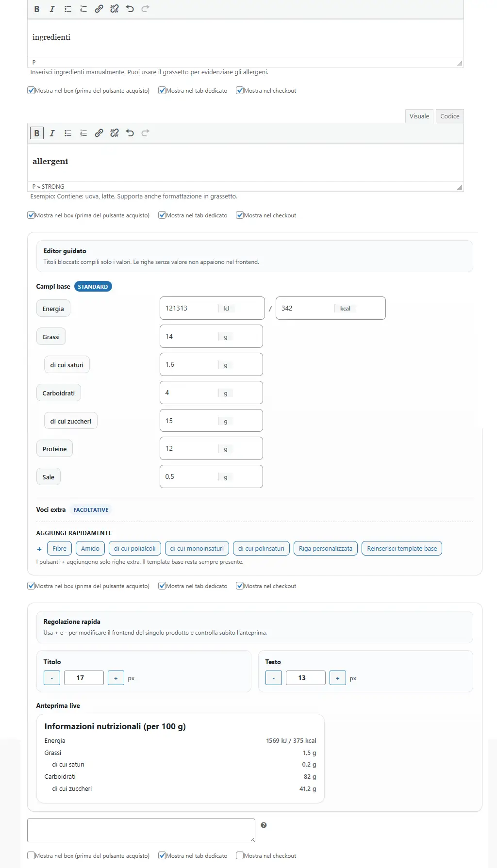Uncheck 'Mostra nel tab dedicato' under the allergeni editor
Viewport: 497px width, 868px height.
coord(162,215)
